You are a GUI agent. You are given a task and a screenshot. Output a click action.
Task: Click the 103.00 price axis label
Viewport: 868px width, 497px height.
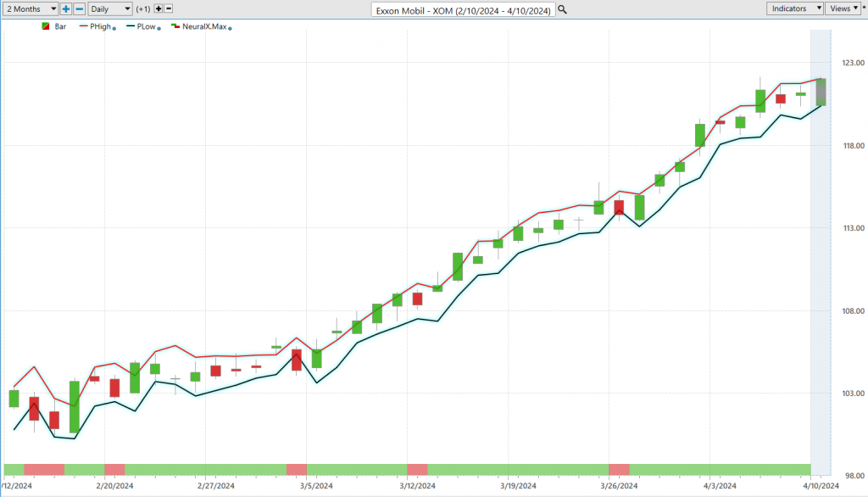point(853,394)
